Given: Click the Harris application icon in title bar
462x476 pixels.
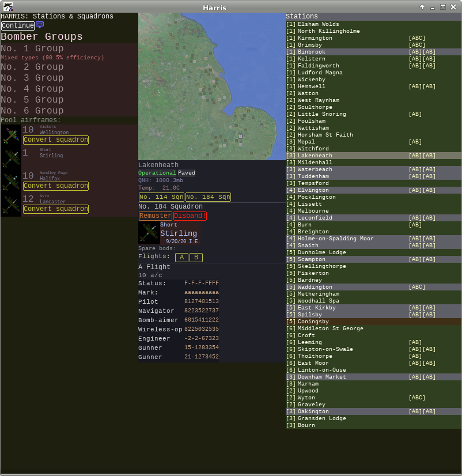Looking at the screenshot, I should [8, 7].
